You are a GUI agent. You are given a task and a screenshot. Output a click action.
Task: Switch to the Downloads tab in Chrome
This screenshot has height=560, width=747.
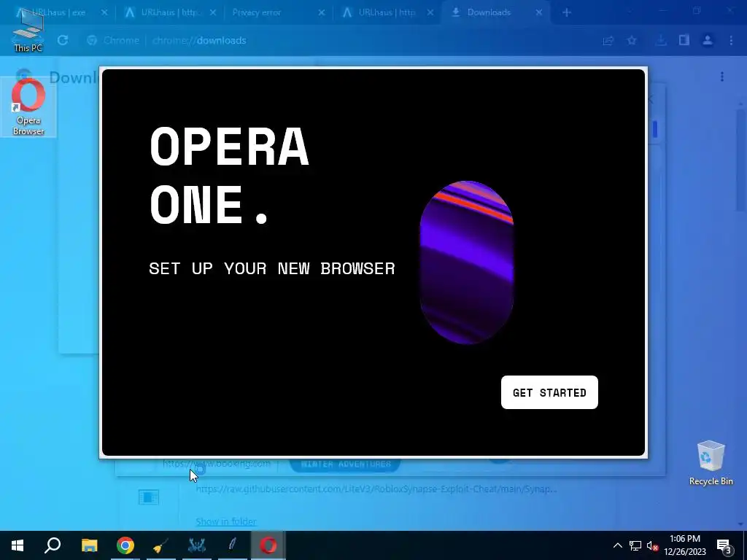point(495,12)
